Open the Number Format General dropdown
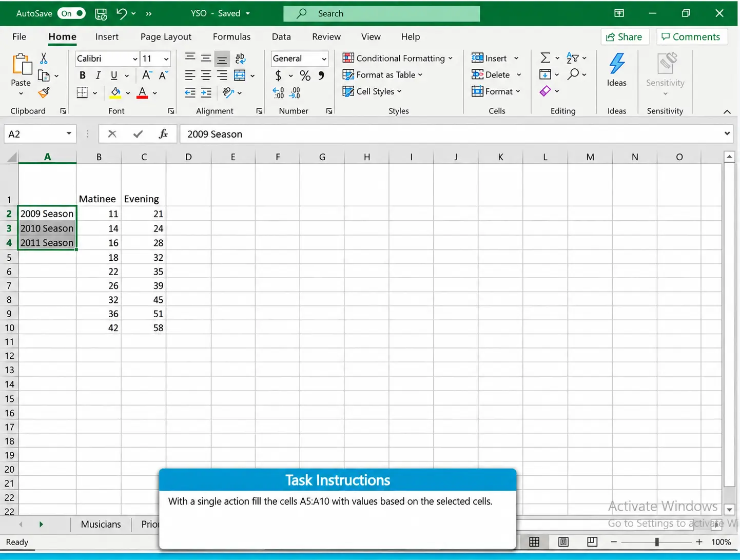 click(324, 59)
